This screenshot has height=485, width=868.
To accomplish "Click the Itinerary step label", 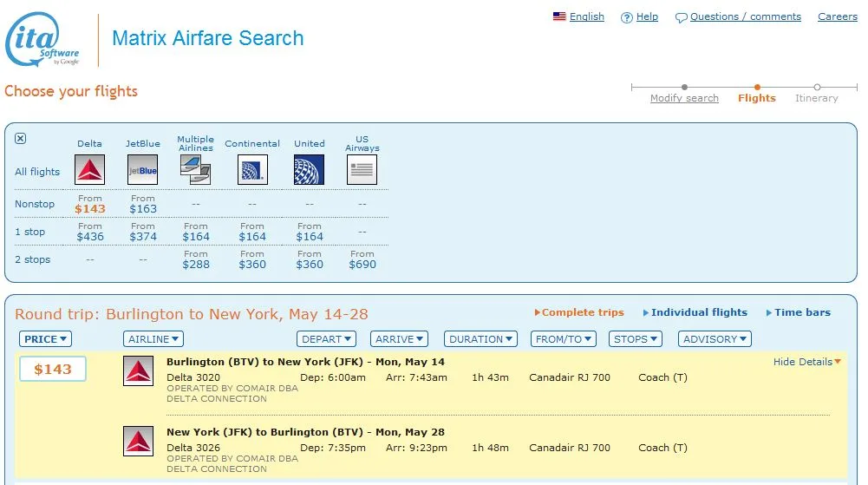I will [817, 98].
